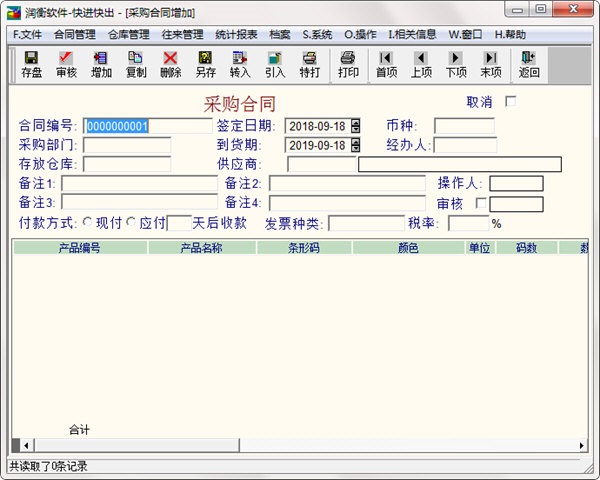Select the 应付 radio button
This screenshot has width=600, height=480.
point(131,222)
